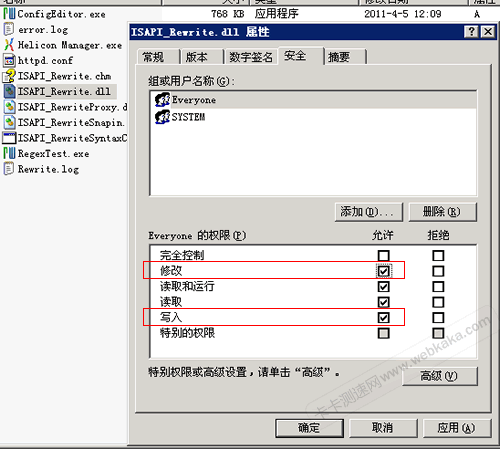
Task: Open the 摘要 tab
Action: pyautogui.click(x=345, y=57)
